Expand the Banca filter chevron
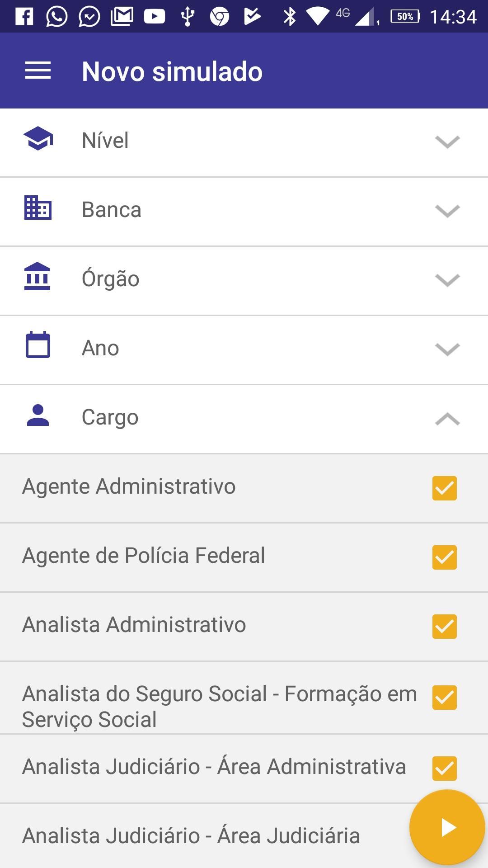 [447, 211]
